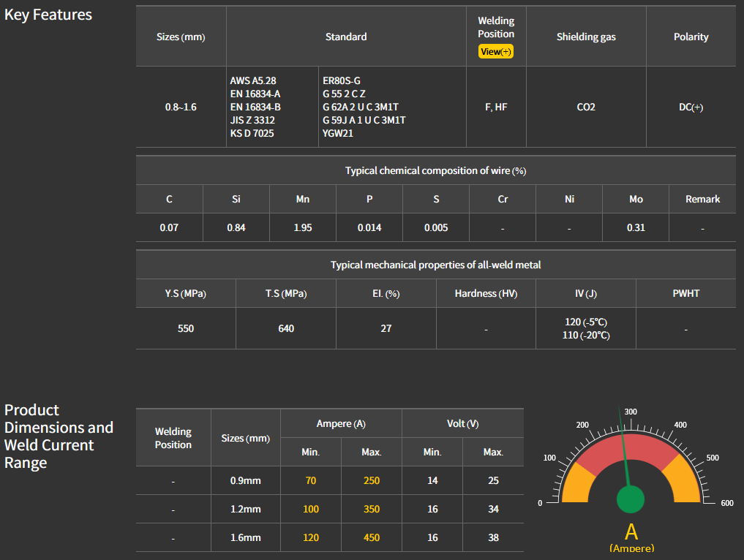The width and height of the screenshot is (744, 560).
Task: Select the 1.6mm size row cell
Action: click(245, 537)
